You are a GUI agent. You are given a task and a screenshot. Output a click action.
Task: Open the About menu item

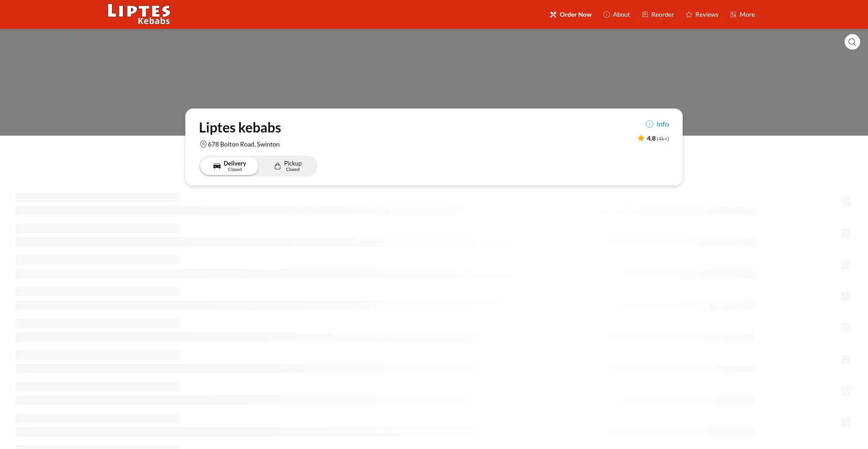point(621,14)
